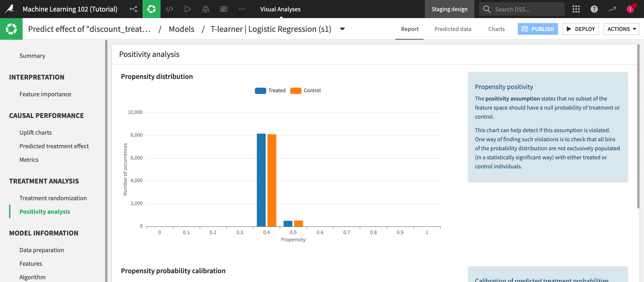Open the Jobs play icon
This screenshot has height=282, width=644.
pos(187,9)
